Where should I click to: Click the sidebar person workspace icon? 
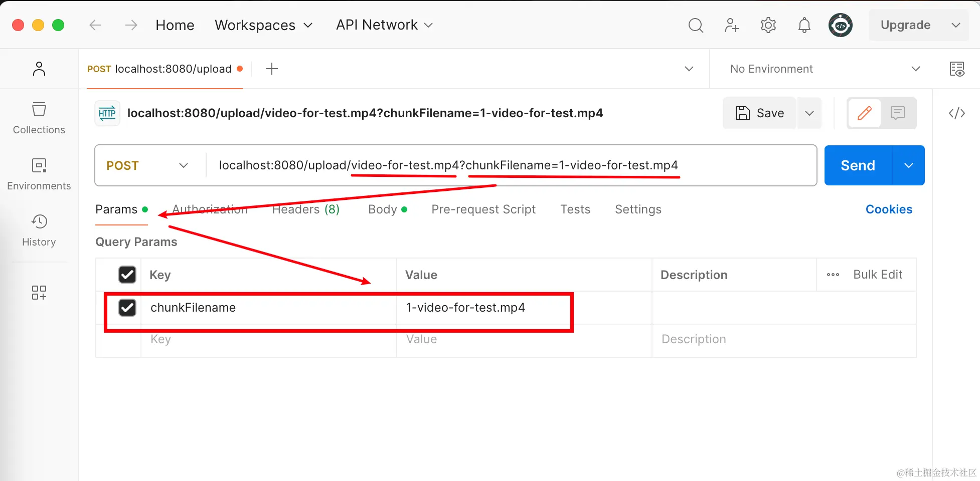(x=39, y=69)
